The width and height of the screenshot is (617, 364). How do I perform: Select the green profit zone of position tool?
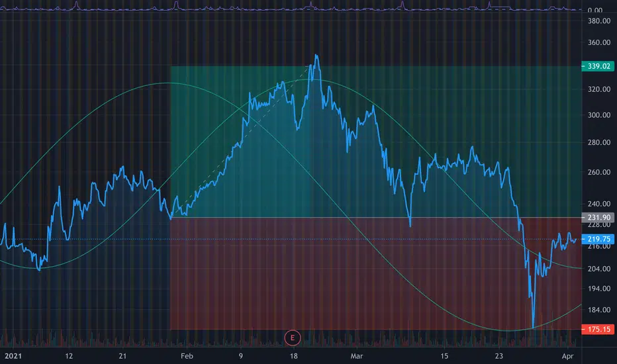(x=376, y=142)
